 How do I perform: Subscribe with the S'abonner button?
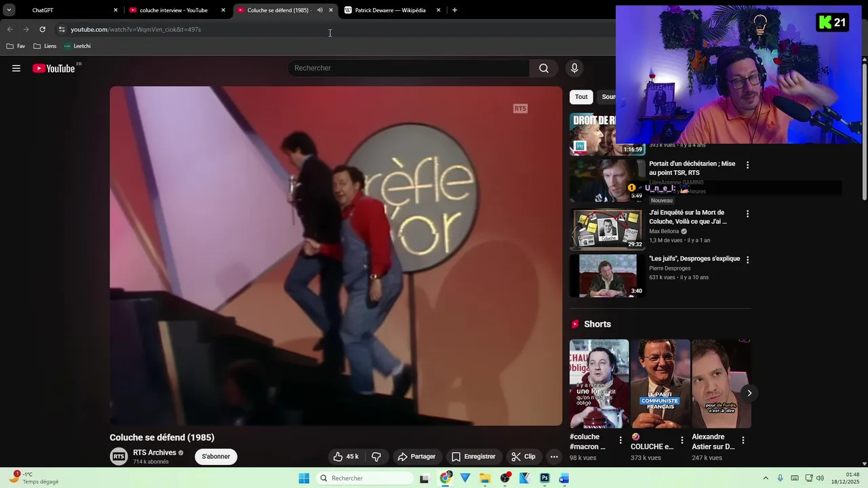tap(216, 457)
